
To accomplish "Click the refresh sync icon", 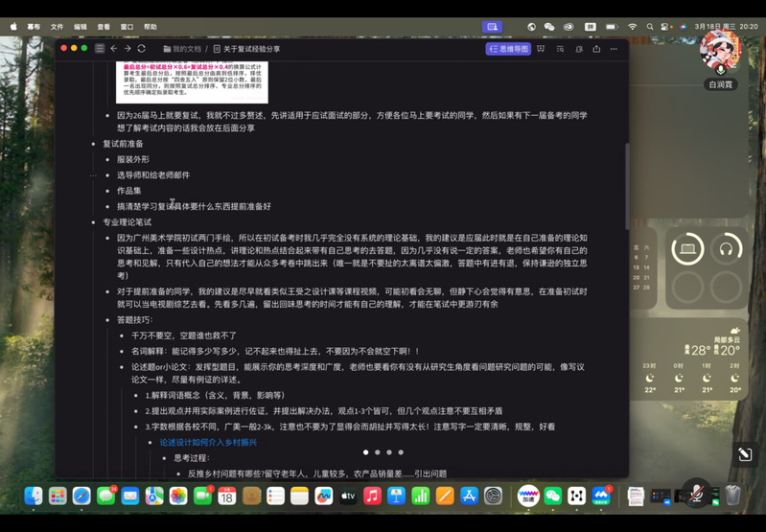I will click(x=142, y=48).
